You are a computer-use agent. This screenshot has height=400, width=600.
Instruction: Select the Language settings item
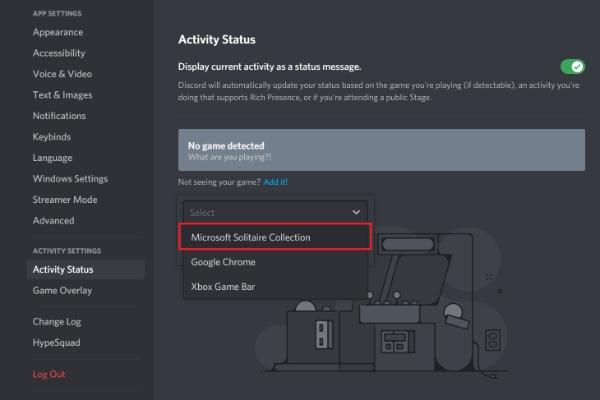click(52, 158)
